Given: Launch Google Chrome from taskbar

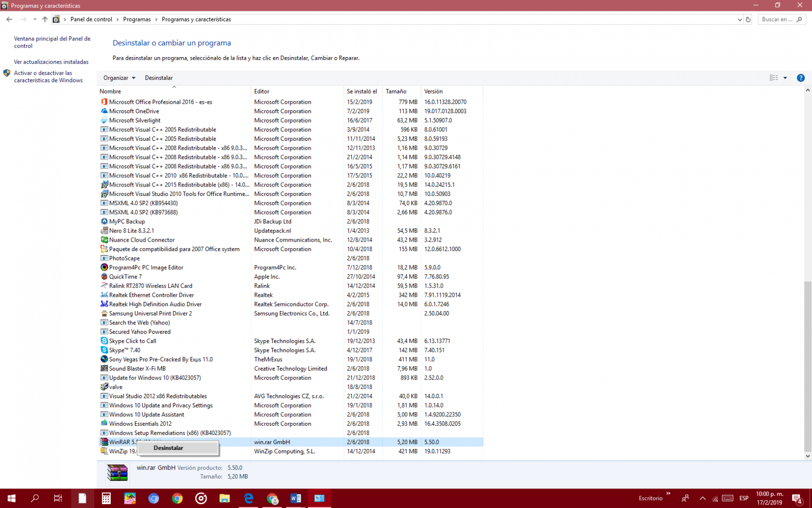Looking at the screenshot, I should coord(177,498).
